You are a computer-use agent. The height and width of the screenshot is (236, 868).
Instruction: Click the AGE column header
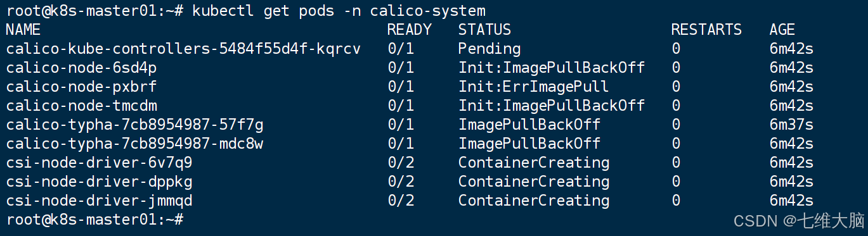point(782,30)
